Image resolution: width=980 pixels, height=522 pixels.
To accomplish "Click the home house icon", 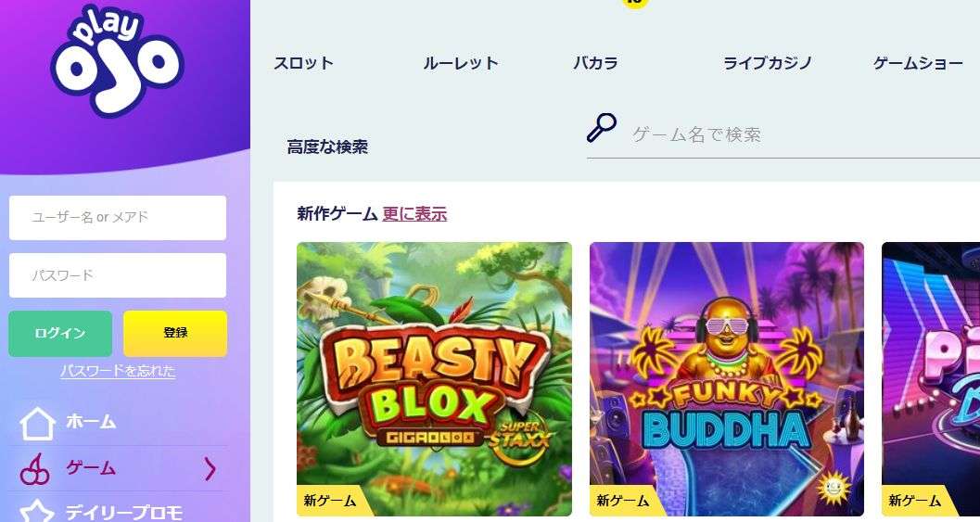I will tap(37, 423).
